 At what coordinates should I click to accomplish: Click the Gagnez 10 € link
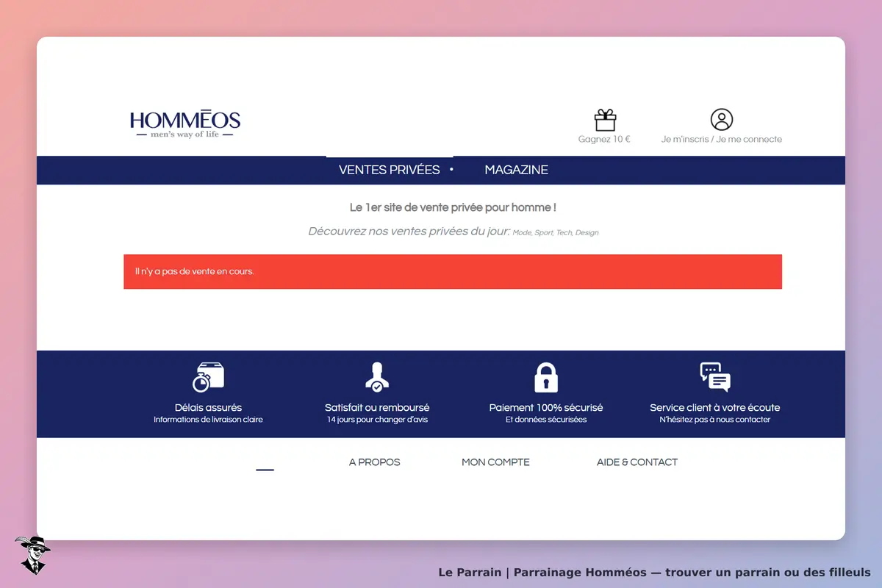click(x=604, y=139)
